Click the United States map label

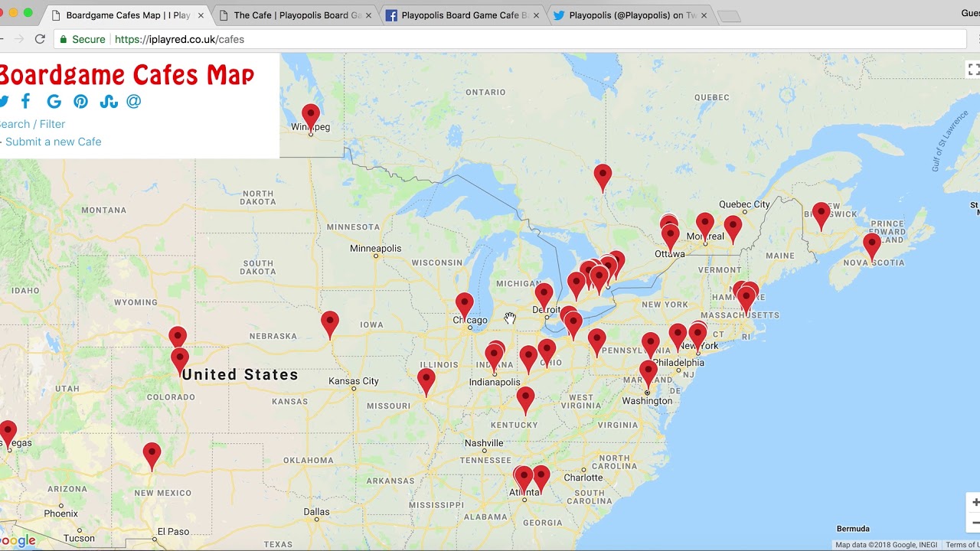tap(240, 374)
